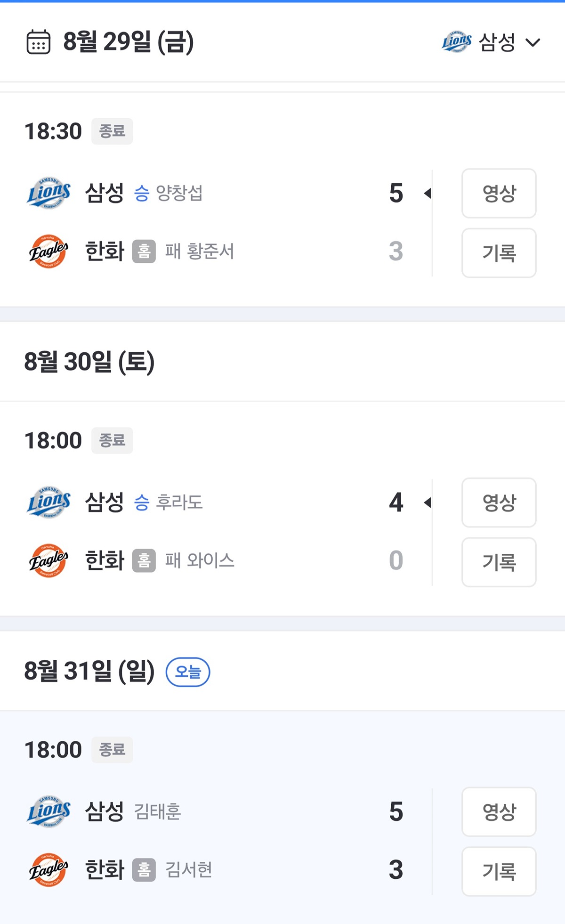This screenshot has width=565, height=924.
Task: Click the 오늘 today badge
Action: click(188, 672)
